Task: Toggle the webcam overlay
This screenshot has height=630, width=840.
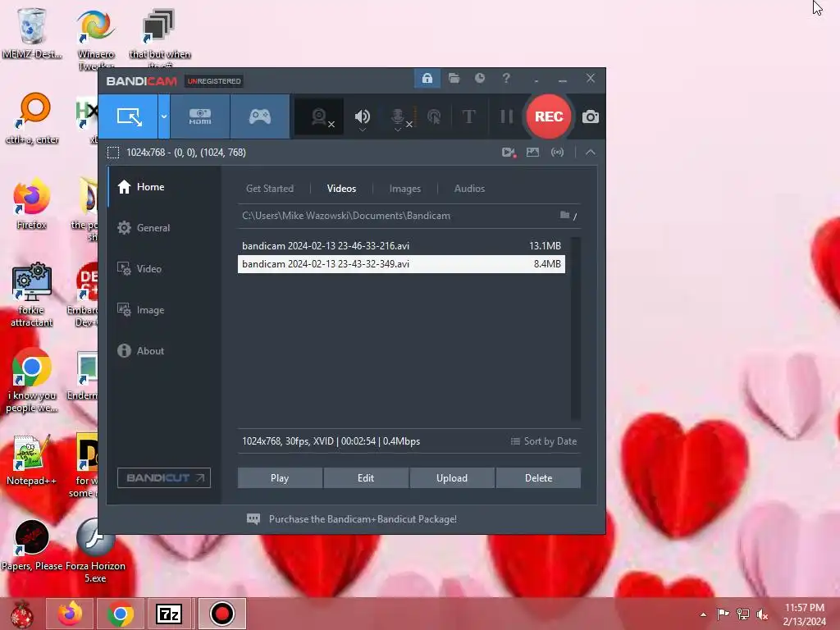Action: (320, 116)
